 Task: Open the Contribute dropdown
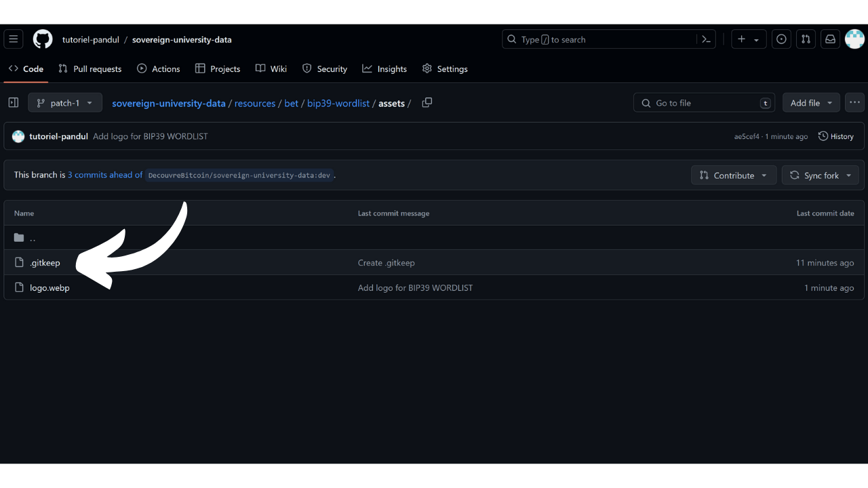tap(733, 176)
